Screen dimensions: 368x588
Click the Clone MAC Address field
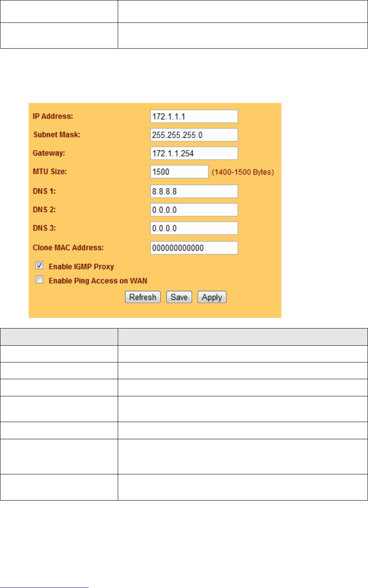tap(194, 248)
